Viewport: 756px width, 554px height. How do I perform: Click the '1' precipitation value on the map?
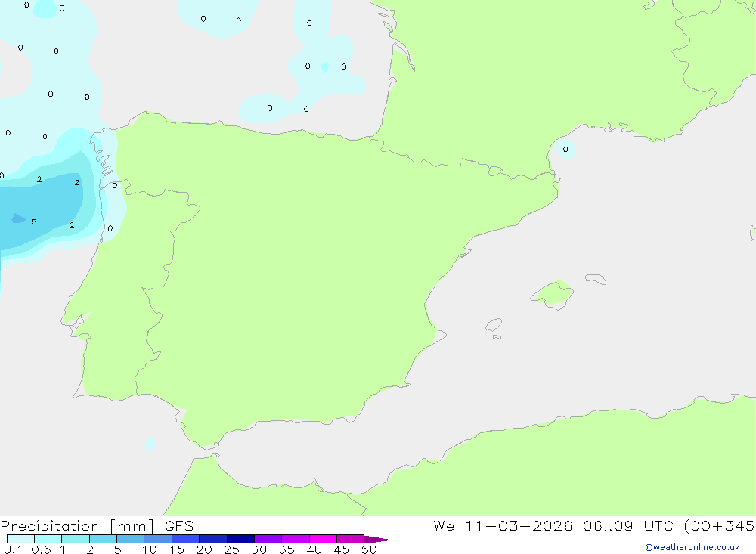[x=82, y=140]
